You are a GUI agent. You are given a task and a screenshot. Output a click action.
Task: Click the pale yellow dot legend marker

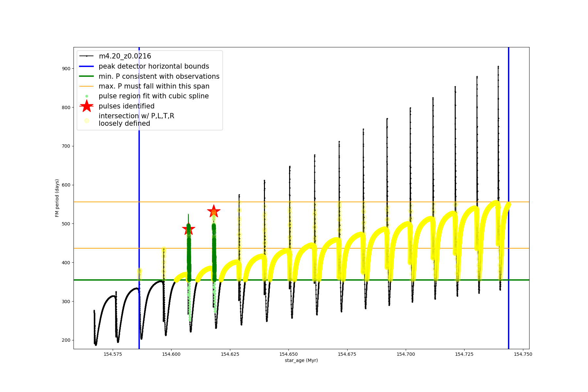[87, 121]
